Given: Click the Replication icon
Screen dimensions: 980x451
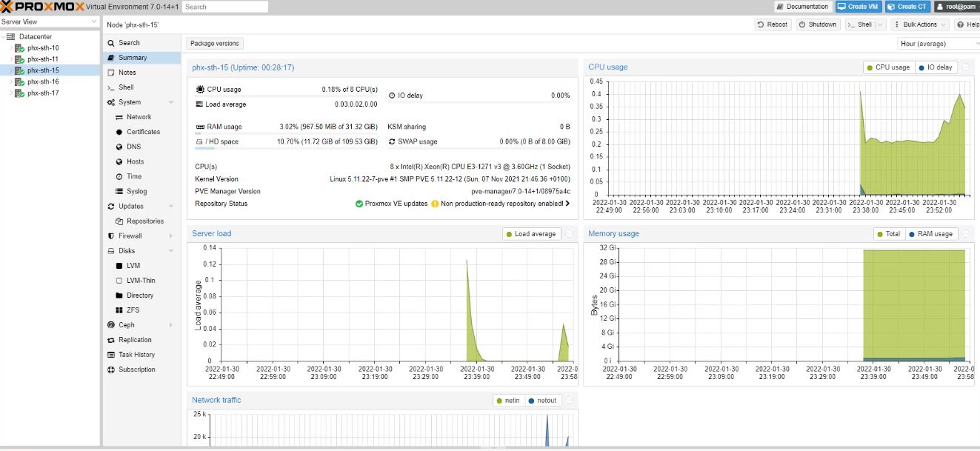Looking at the screenshot, I should pos(110,340).
